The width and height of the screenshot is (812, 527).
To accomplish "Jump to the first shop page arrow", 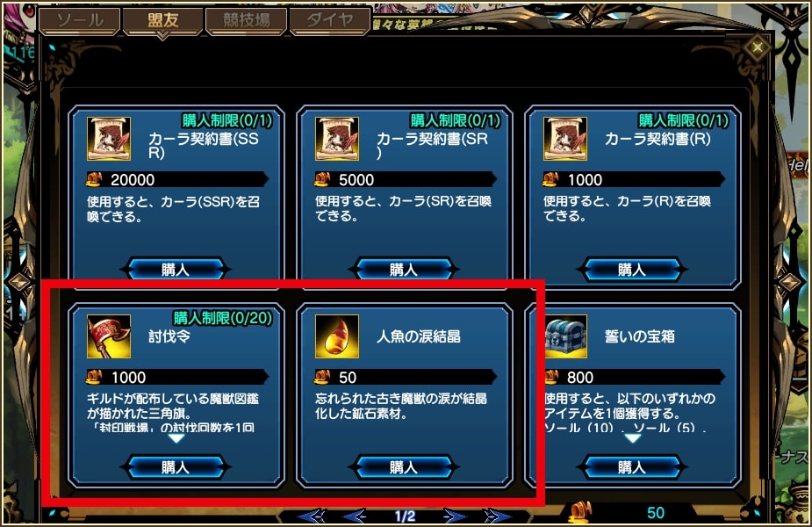I will point(313,516).
